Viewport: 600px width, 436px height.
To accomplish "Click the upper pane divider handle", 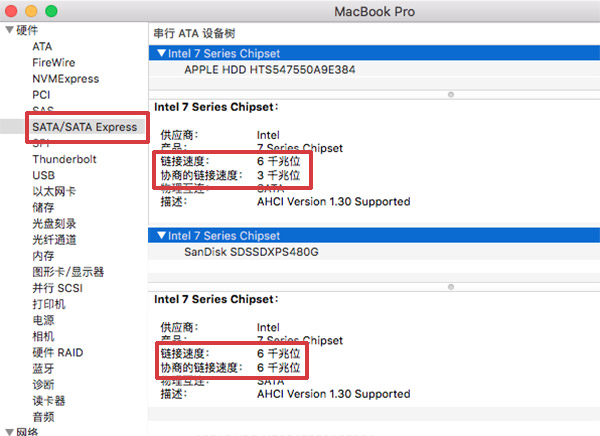I will 450,94.
